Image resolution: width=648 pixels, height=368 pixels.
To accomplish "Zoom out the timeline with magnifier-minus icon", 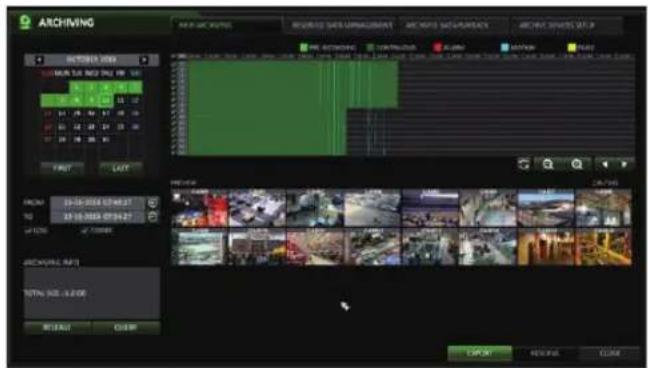I will (x=548, y=165).
